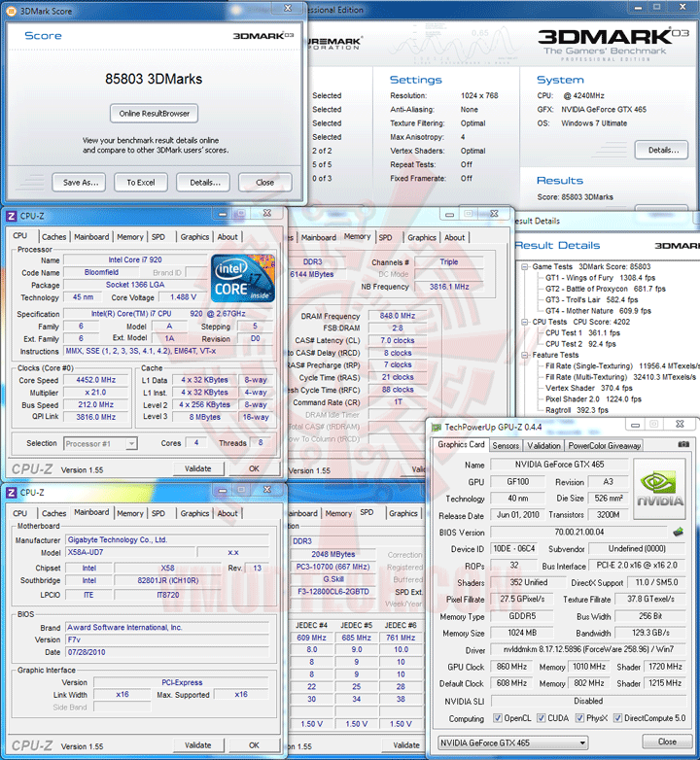Toggle the CUDA checkbox
Viewport: 700px width, 760px height.
541,718
